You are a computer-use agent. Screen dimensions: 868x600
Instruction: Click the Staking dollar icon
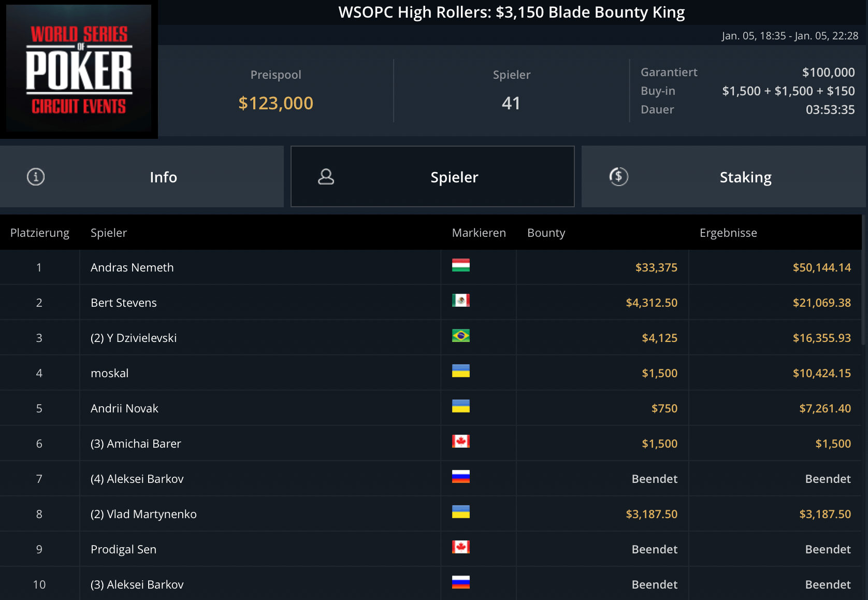point(618,177)
